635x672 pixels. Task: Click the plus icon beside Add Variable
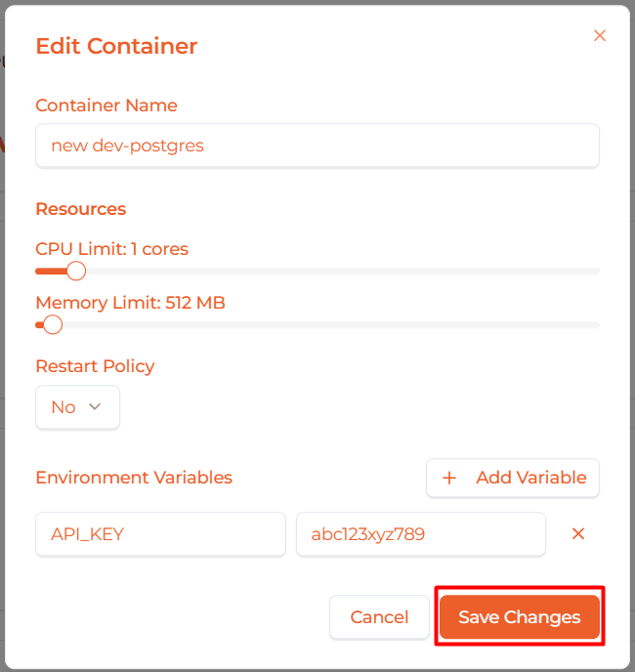[x=449, y=478]
